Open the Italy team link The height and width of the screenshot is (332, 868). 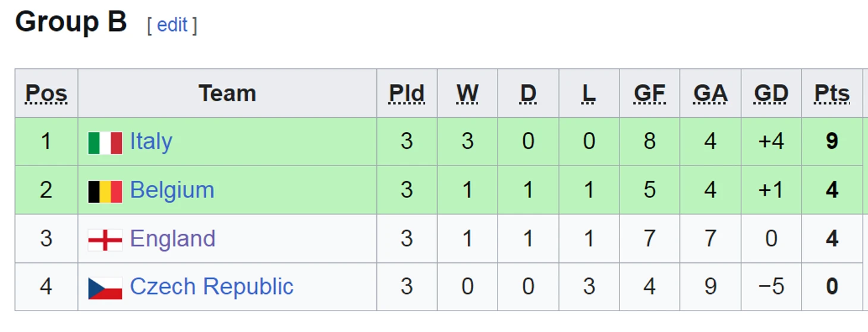tap(151, 142)
